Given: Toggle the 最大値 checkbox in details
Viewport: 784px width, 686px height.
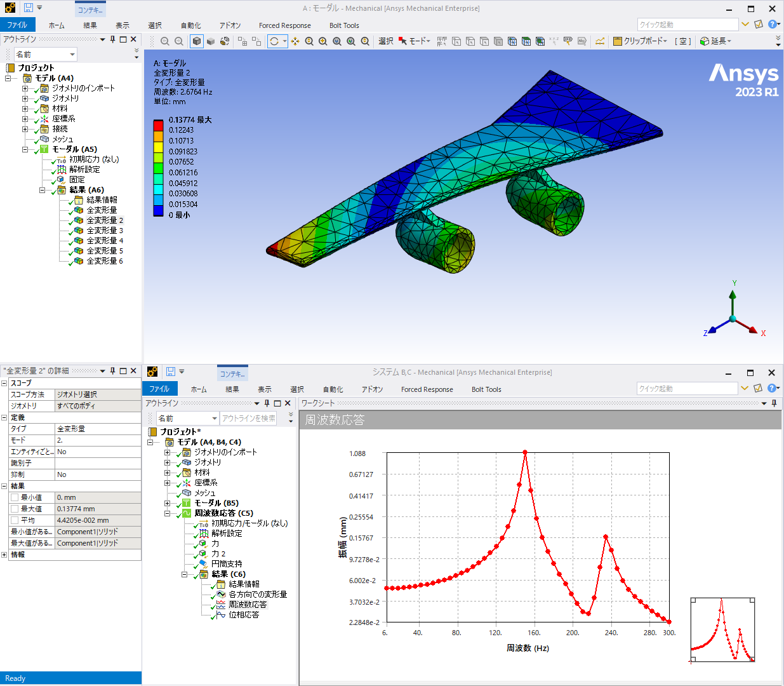Looking at the screenshot, I should (x=15, y=509).
